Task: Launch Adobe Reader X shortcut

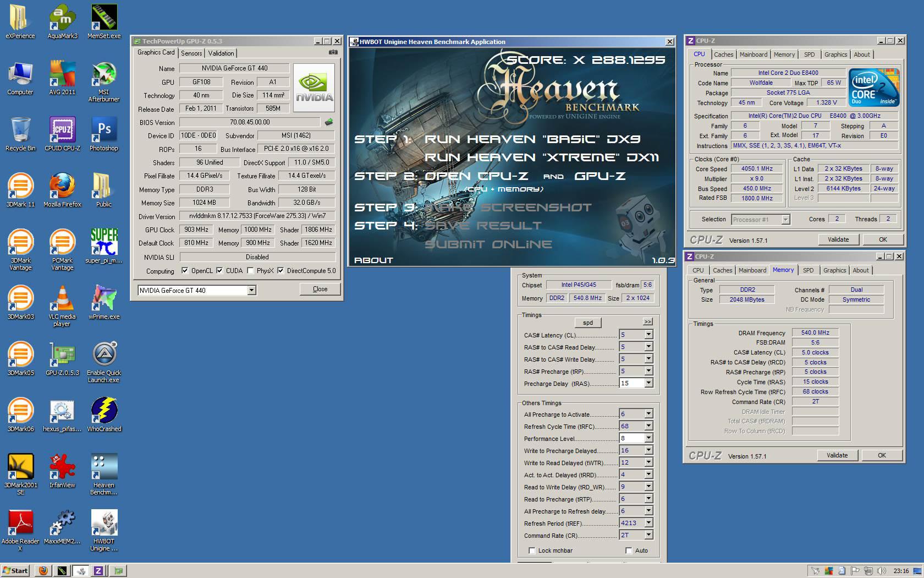Action: click(20, 531)
